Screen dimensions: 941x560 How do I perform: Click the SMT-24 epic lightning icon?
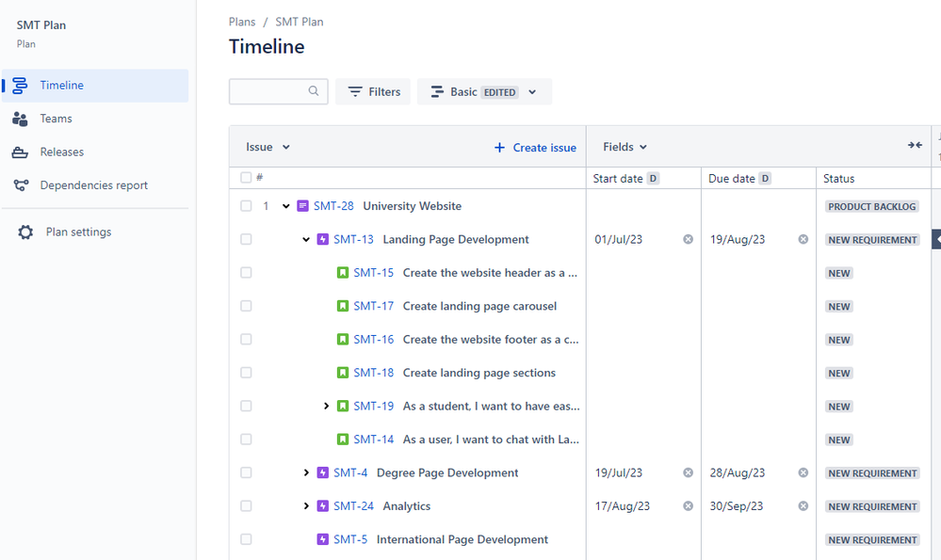tap(323, 506)
